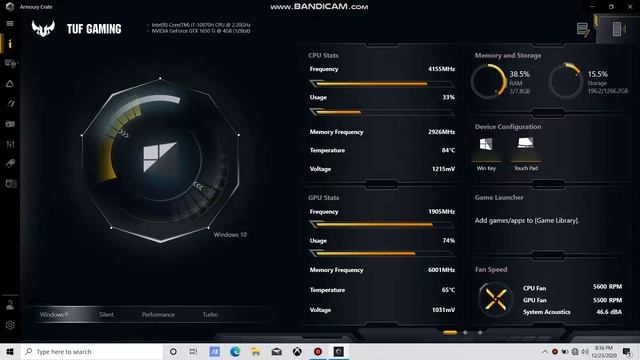Click the GPU Stats heading
The width and height of the screenshot is (640, 360).
[x=323, y=197]
